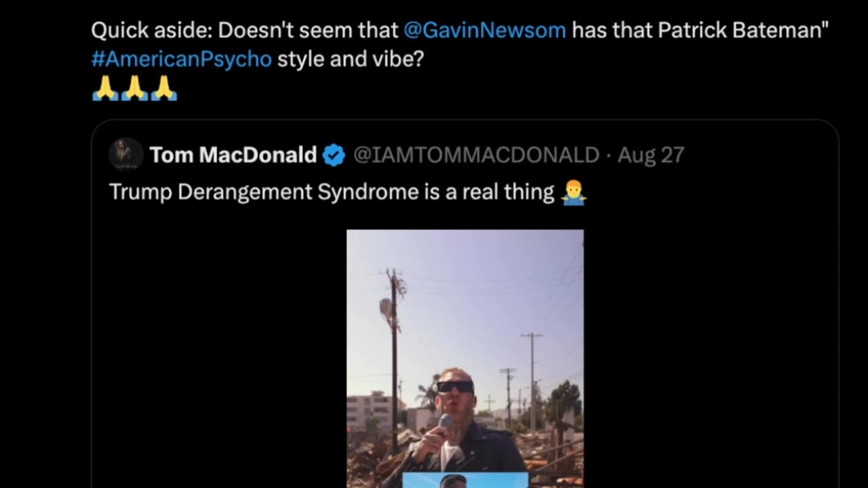Open Tom MacDonald's avatar in quoted tweet

(x=125, y=155)
